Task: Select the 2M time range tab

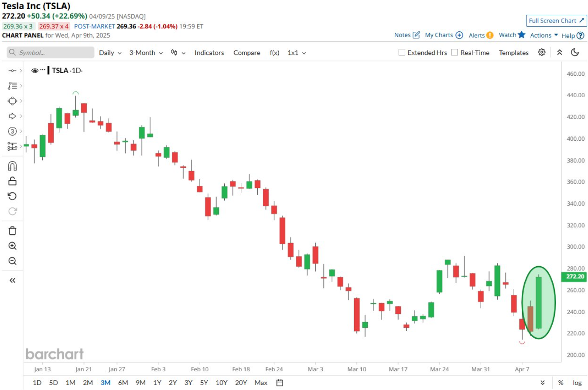Action: coord(88,383)
